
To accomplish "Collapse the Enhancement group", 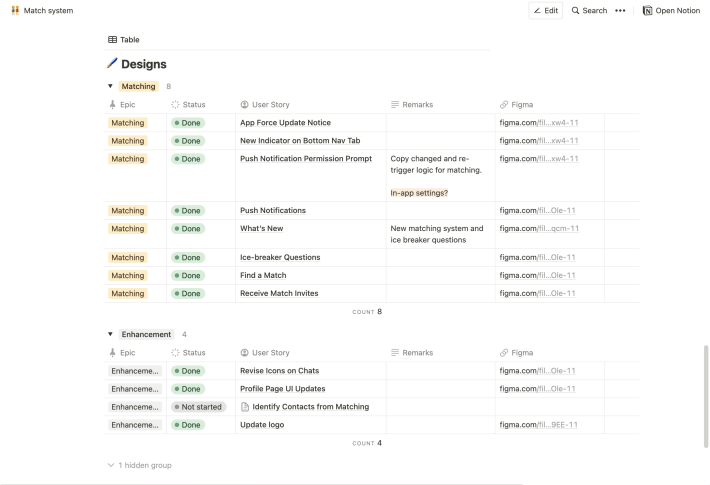I will click(111, 334).
